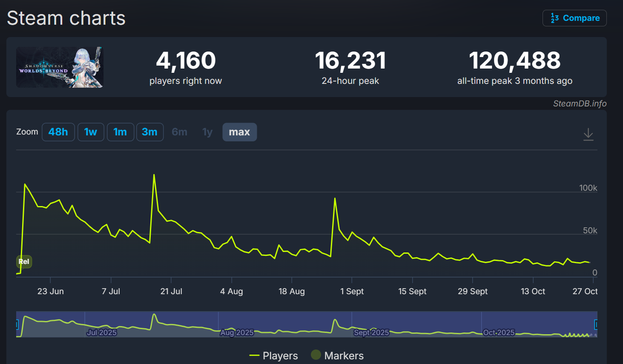Image resolution: width=623 pixels, height=364 pixels.
Task: Click the Steam charts heading
Action: (x=66, y=18)
